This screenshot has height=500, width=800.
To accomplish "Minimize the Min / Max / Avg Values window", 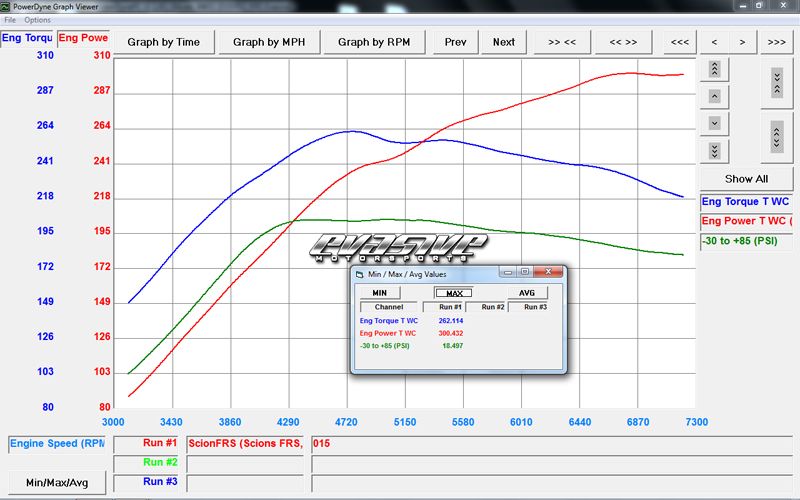I will coord(508,272).
